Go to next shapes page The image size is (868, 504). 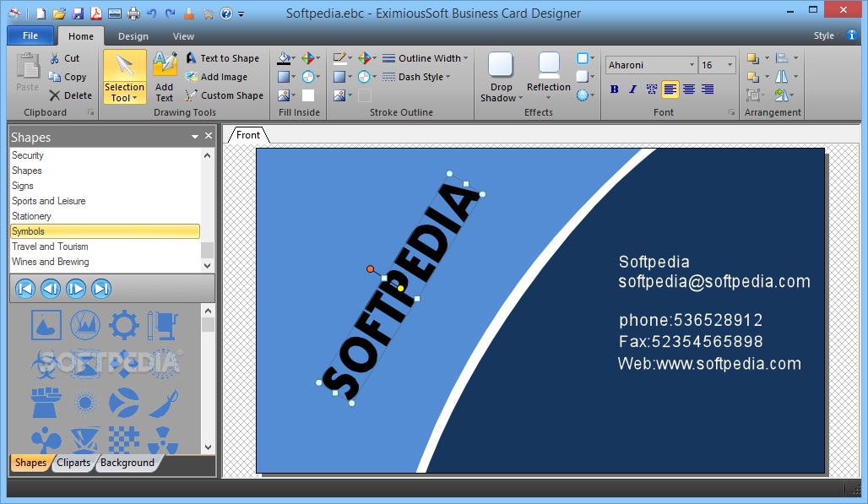(x=76, y=288)
